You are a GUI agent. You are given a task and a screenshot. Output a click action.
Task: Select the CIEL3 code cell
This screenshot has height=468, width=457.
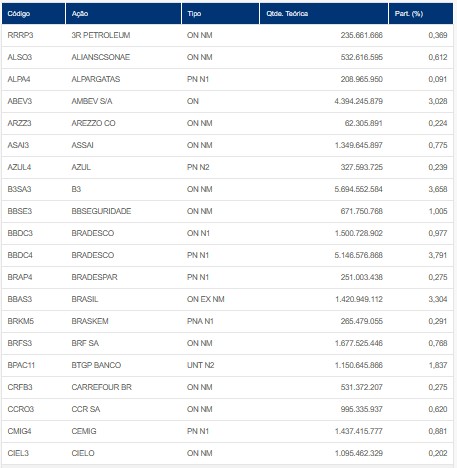click(x=18, y=453)
